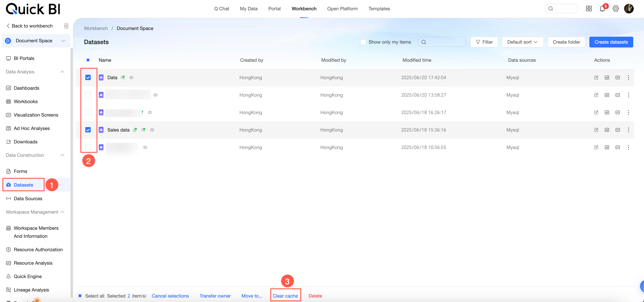Click the eye icon next to Sales data
The height and width of the screenshot is (302, 644).
[152, 130]
